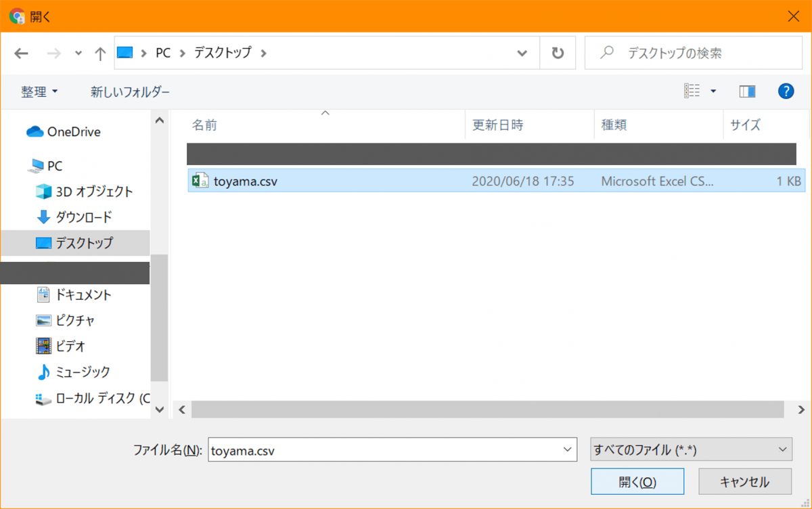Image resolution: width=812 pixels, height=509 pixels.
Task: Click 新しいフォルダー to create a folder
Action: click(130, 91)
